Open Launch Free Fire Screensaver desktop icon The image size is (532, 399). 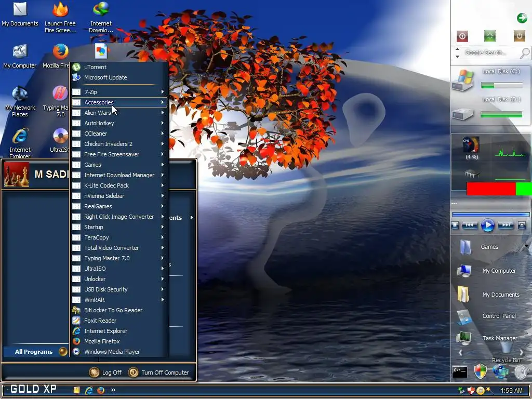pos(60,17)
